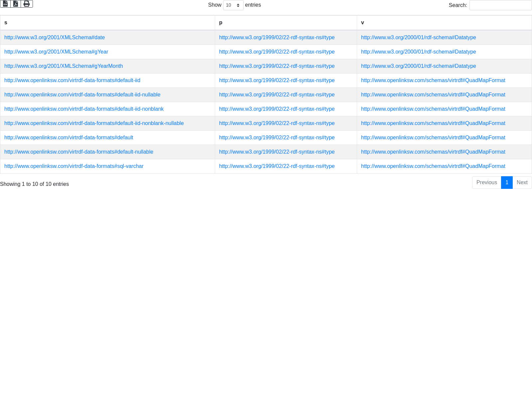
Task: Export the table as PDF
Action: click(16, 4)
